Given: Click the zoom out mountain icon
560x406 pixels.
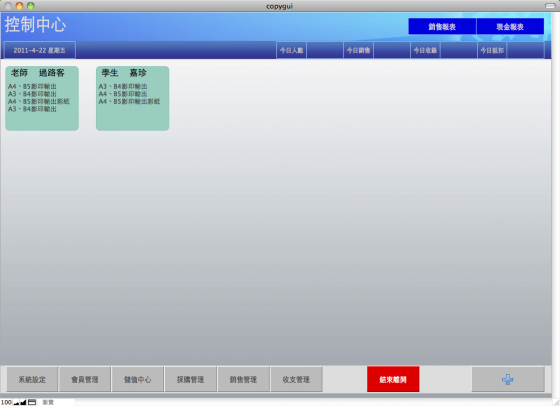Looking at the screenshot, I should pos(16,402).
